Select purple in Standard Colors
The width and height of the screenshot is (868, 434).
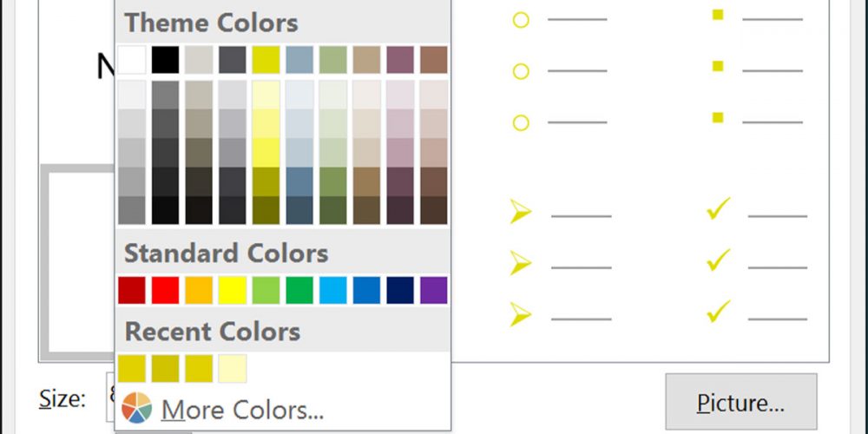433,290
